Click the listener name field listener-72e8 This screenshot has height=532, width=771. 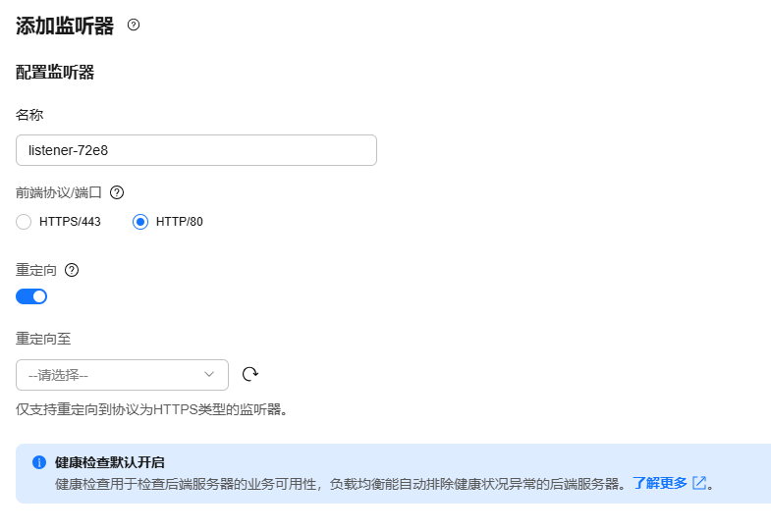coord(196,150)
